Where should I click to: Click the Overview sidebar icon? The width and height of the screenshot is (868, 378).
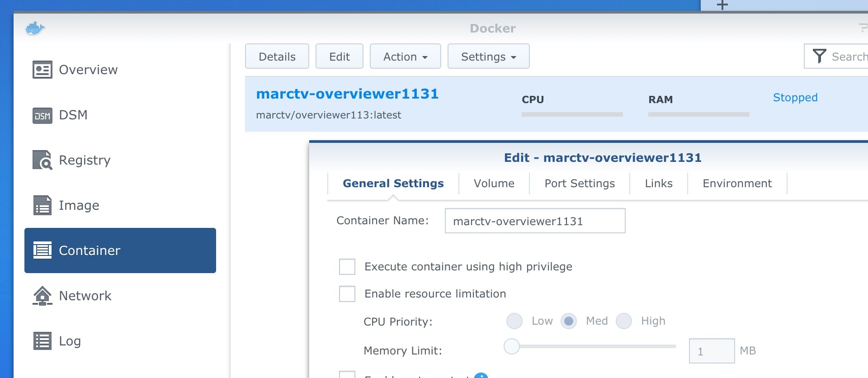coord(42,70)
